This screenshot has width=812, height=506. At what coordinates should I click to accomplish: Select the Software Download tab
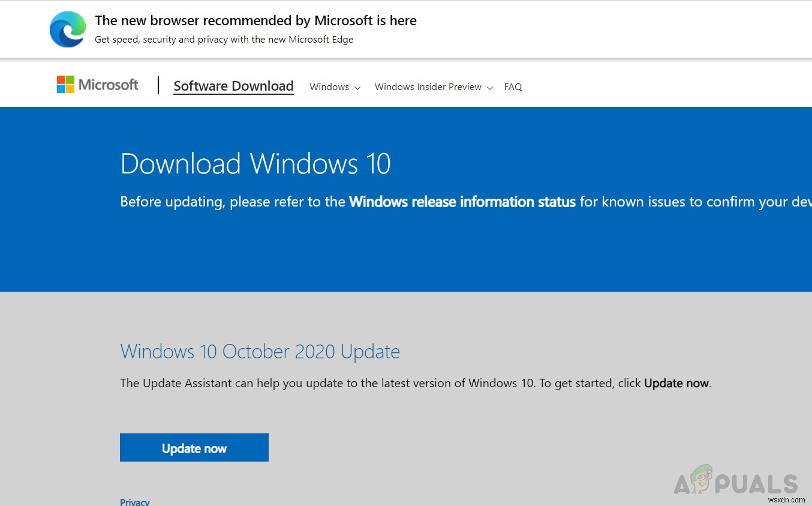tap(233, 86)
